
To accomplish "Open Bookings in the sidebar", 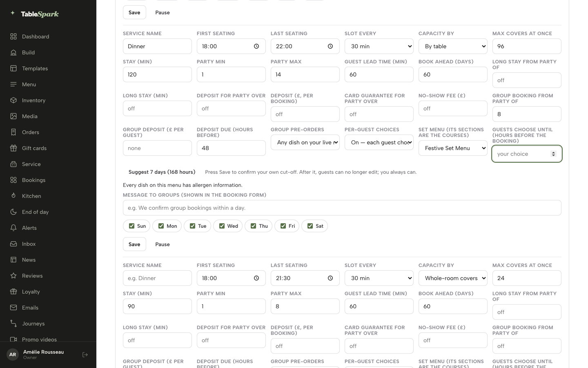I will [x=33, y=180].
